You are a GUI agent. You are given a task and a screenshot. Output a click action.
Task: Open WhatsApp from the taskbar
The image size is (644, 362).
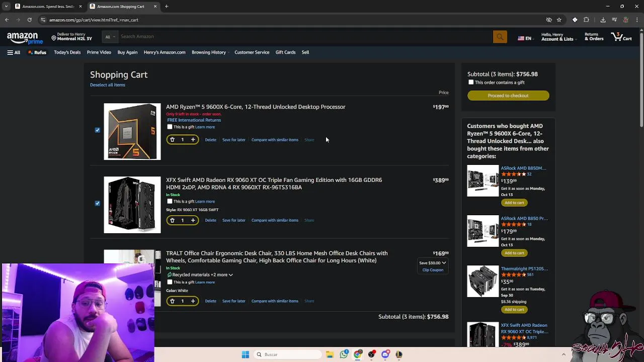point(344,354)
